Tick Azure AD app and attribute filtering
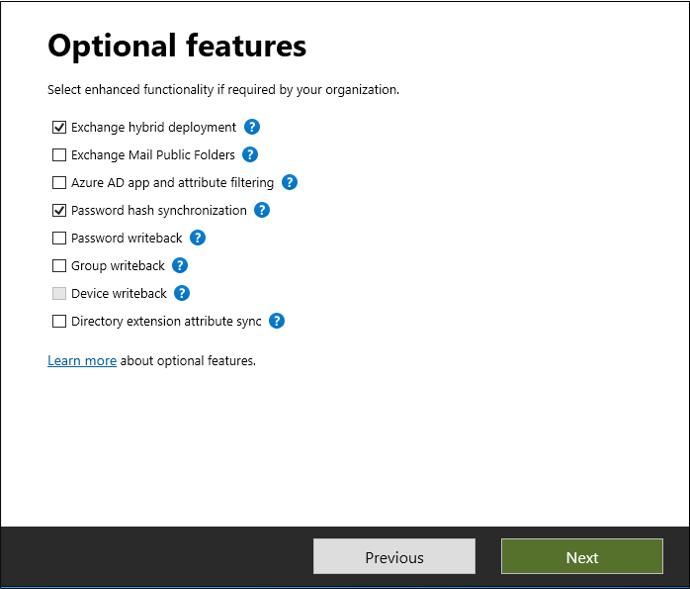The width and height of the screenshot is (690, 589). point(59,183)
